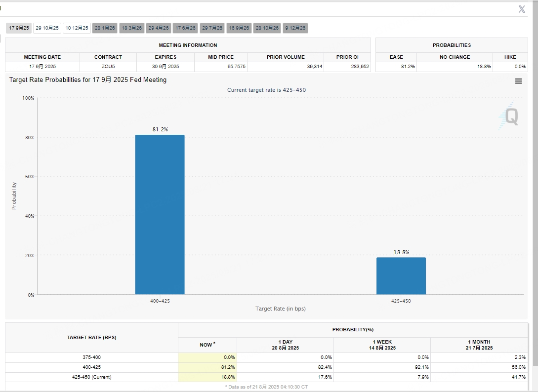This screenshot has height=392, width=538.
Task: Click the MEETING INFORMATION section header
Action: click(x=188, y=45)
